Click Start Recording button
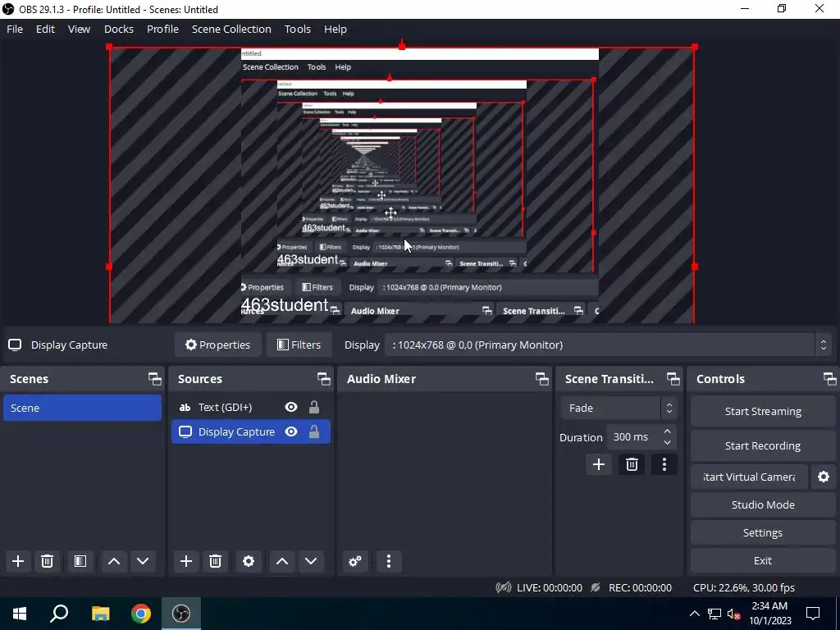Image resolution: width=840 pixels, height=630 pixels. click(x=763, y=445)
